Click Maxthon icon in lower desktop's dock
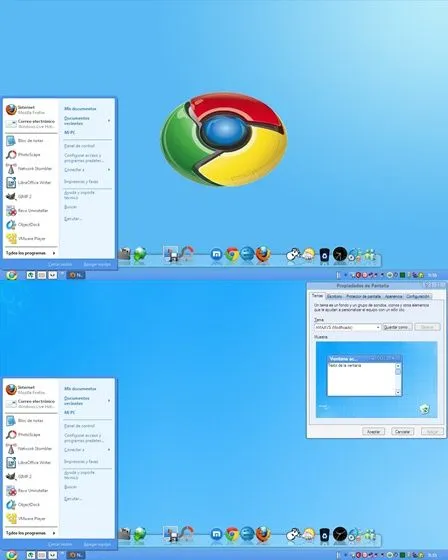Viewport: 448px width, 560px height. pos(216,534)
